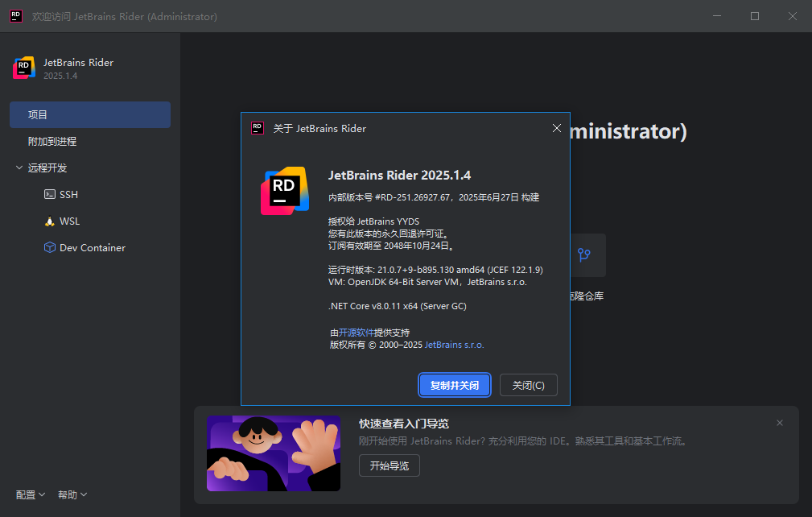Viewport: 812px width, 517px height.
Task: Click the .NET Core v8.0.11 x64 line
Action: pyautogui.click(x=398, y=306)
